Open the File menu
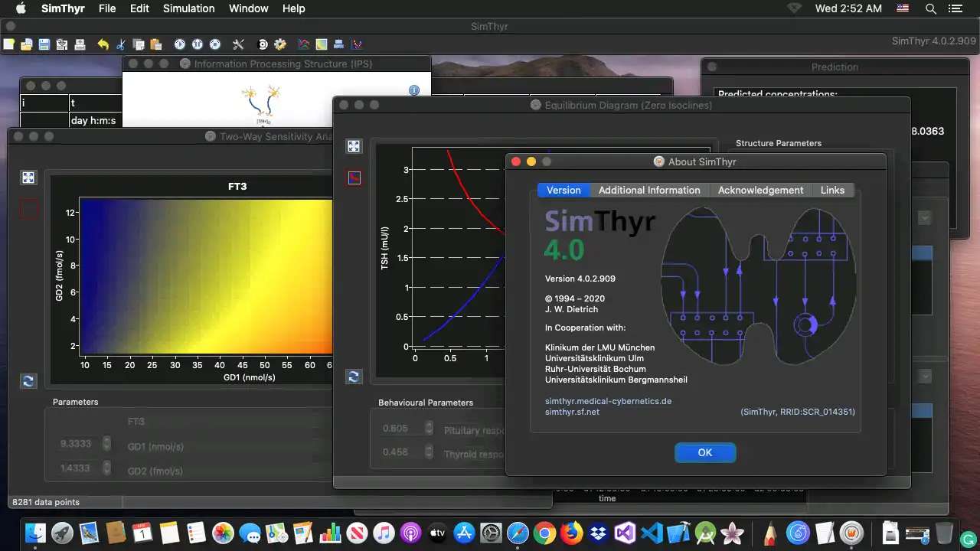The height and width of the screenshot is (551, 980). [107, 8]
